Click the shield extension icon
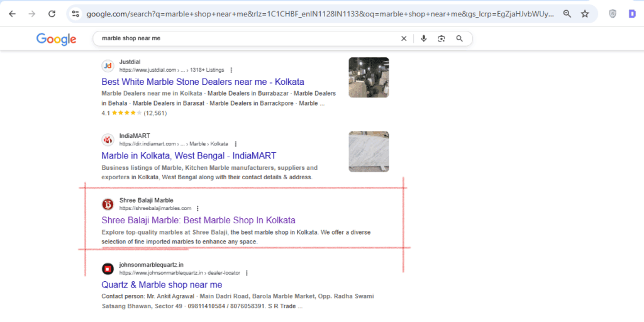This screenshot has height=322, width=644. point(612,13)
